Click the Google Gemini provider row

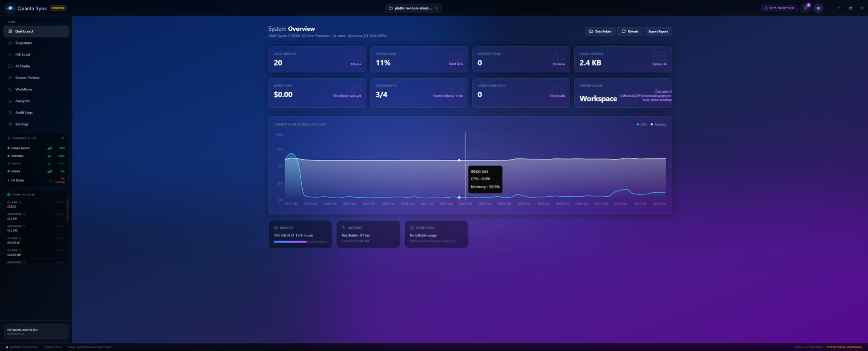click(x=36, y=148)
